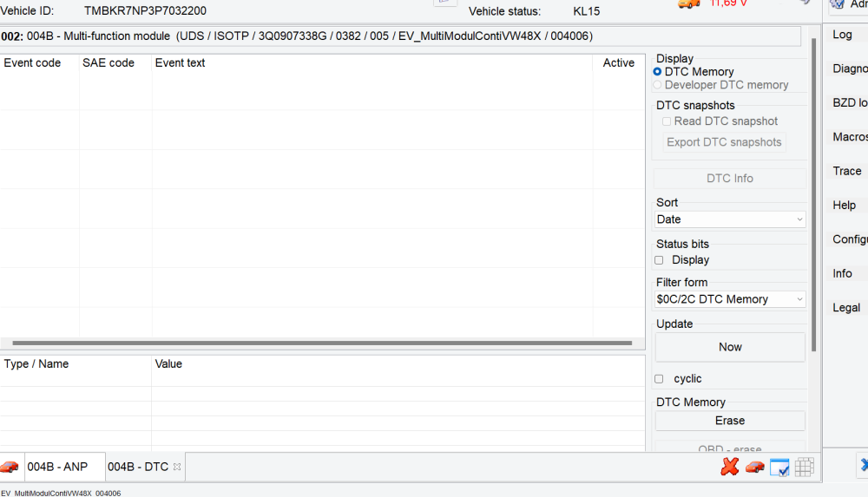The image size is (868, 497).
Task: Click the red X icon in bottom toolbar
Action: [x=730, y=467]
